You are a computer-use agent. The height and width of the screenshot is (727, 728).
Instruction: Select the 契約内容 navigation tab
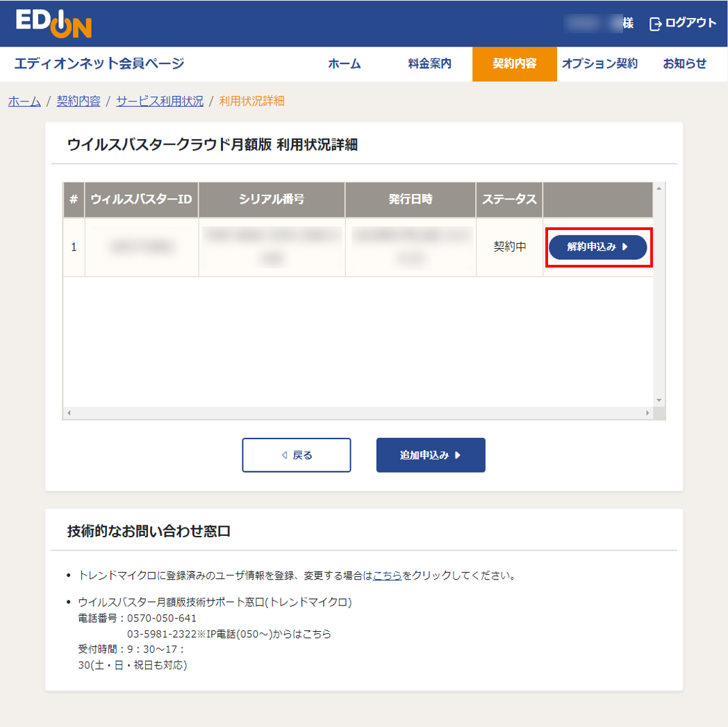(514, 64)
